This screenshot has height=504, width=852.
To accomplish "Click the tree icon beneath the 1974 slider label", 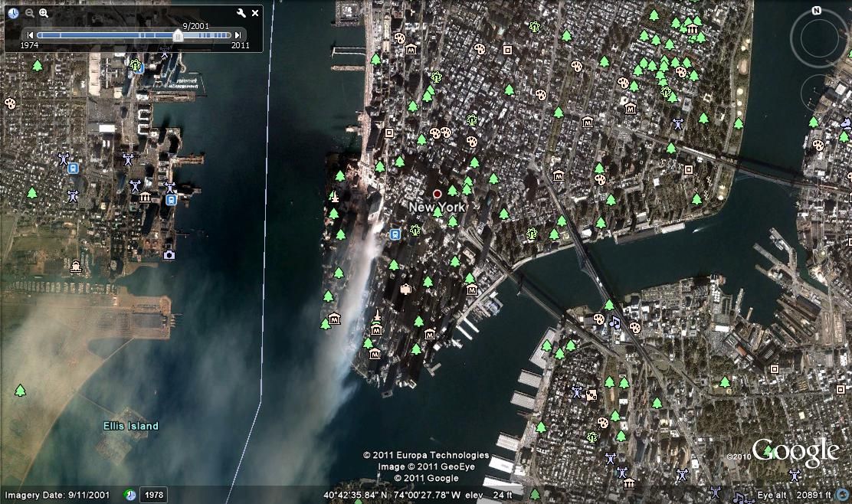I will [38, 66].
